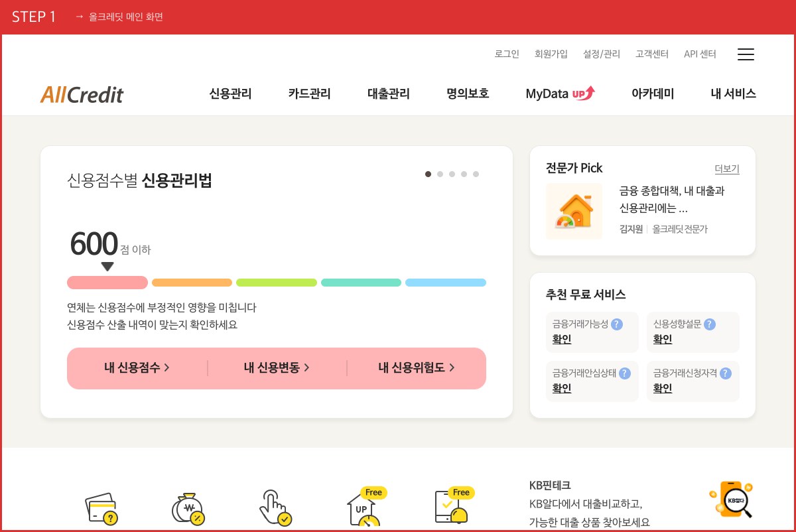Select the teal score range bar
796x532 pixels.
pos(362,283)
